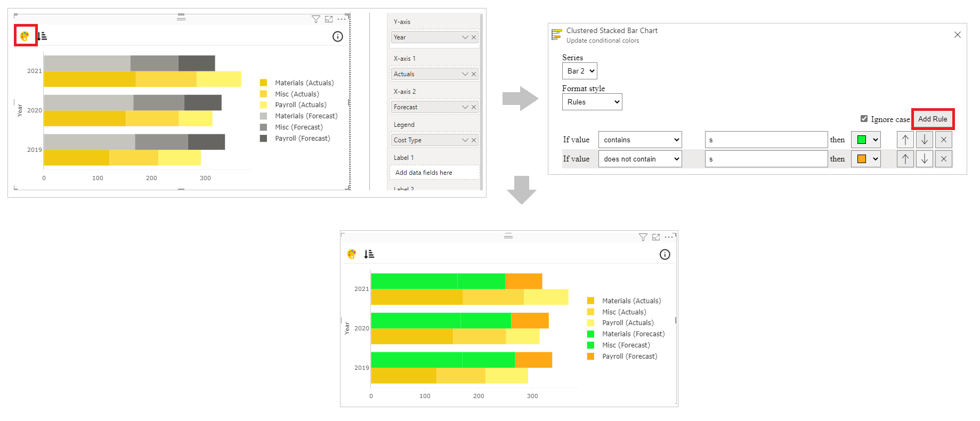Image resolution: width=980 pixels, height=421 pixels.
Task: Click the 2019 orange payroll forecast segment
Action: coord(533,360)
